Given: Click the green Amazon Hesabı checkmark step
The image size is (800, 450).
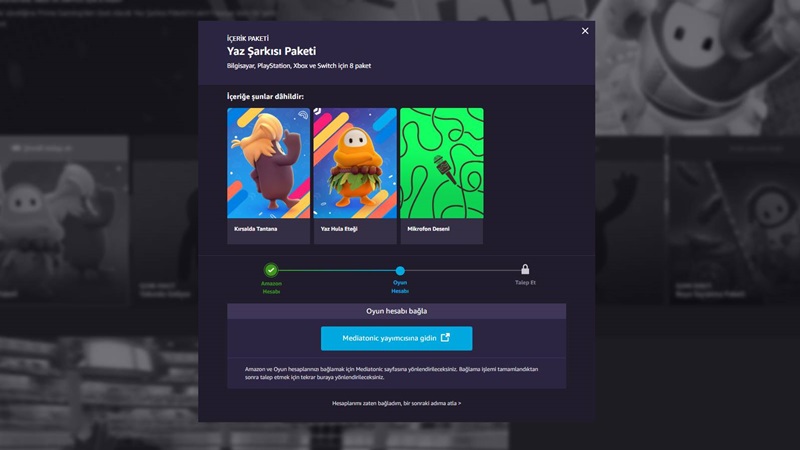Looking at the screenshot, I should [271, 270].
